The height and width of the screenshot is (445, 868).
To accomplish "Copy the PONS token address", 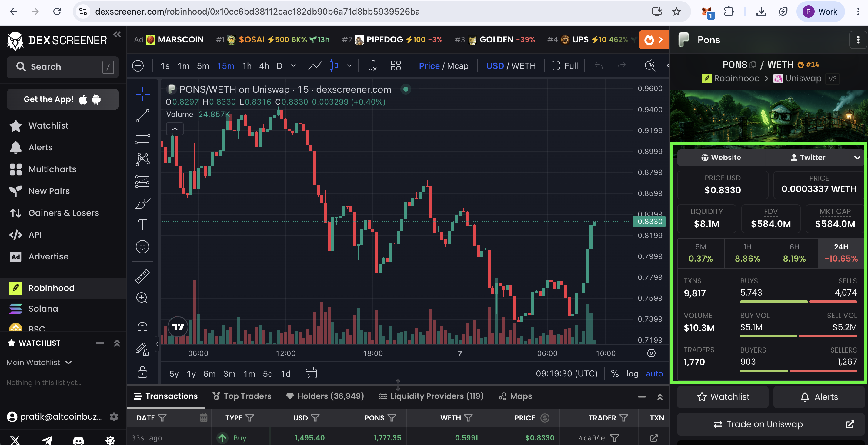I will click(753, 64).
